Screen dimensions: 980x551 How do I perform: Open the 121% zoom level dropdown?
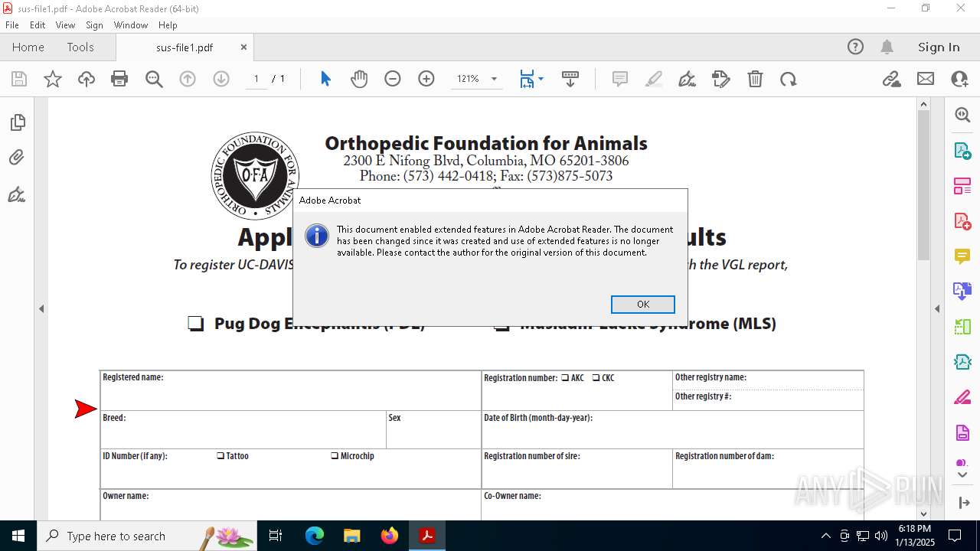coord(494,79)
